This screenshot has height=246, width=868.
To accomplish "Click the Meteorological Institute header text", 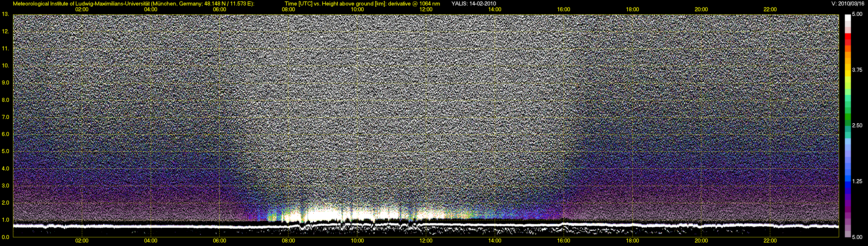I will [x=133, y=4].
